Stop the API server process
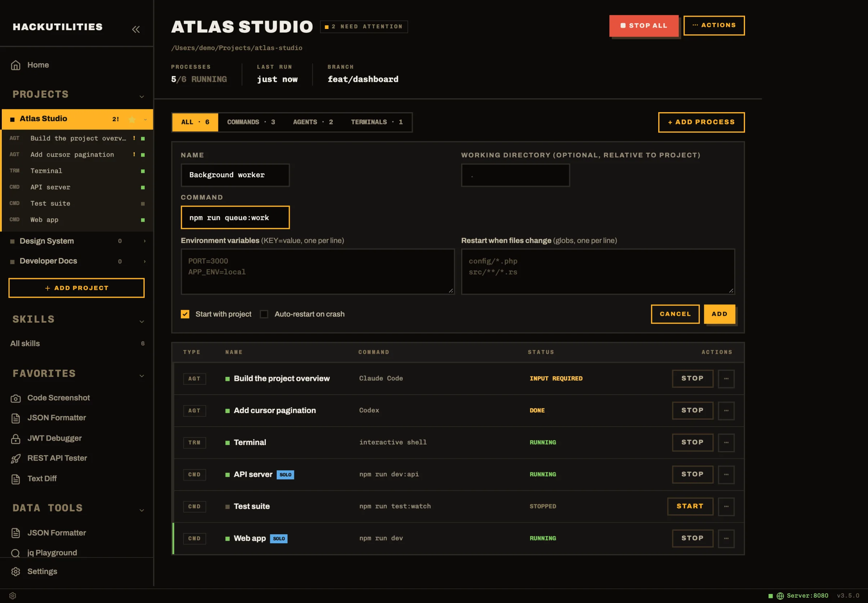The image size is (868, 603). tap(692, 475)
